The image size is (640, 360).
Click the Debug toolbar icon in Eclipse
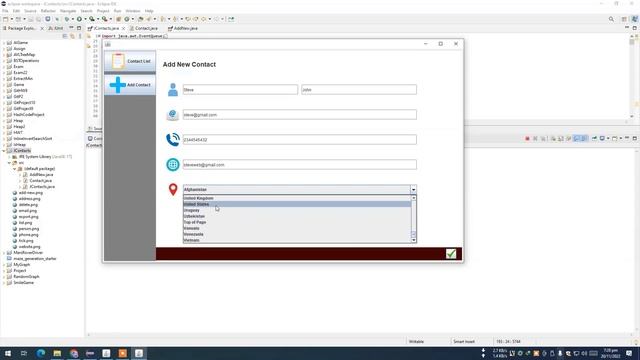[67, 19]
